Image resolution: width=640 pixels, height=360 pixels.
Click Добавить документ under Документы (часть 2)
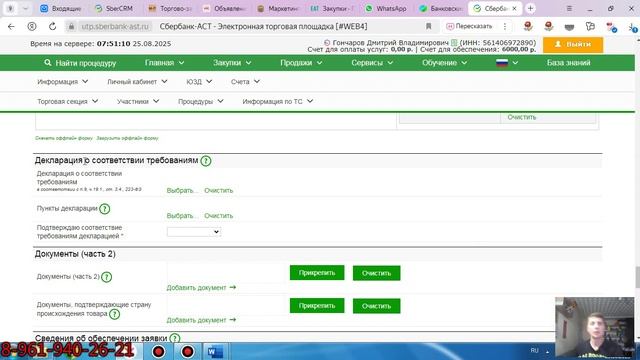201,288
